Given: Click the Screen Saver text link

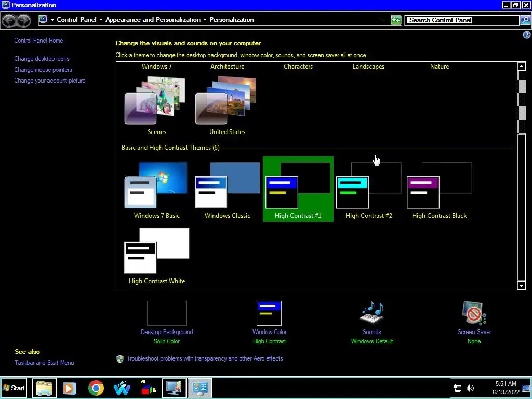Looking at the screenshot, I should click(x=474, y=332).
